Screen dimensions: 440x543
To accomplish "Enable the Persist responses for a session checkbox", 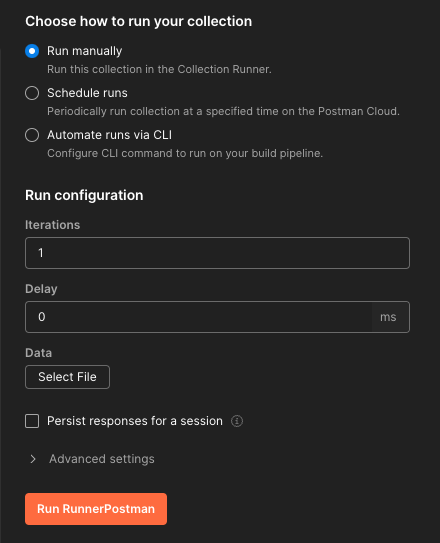I will (32, 421).
